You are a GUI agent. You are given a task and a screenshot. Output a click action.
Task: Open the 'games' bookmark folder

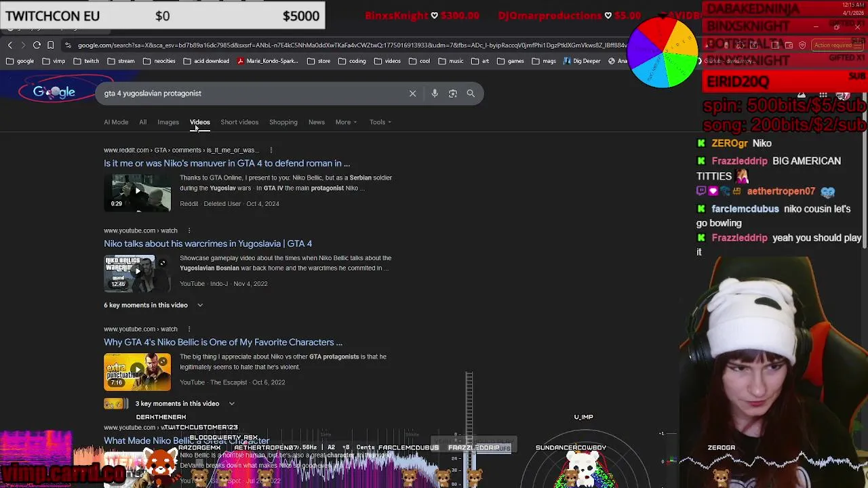coord(510,61)
